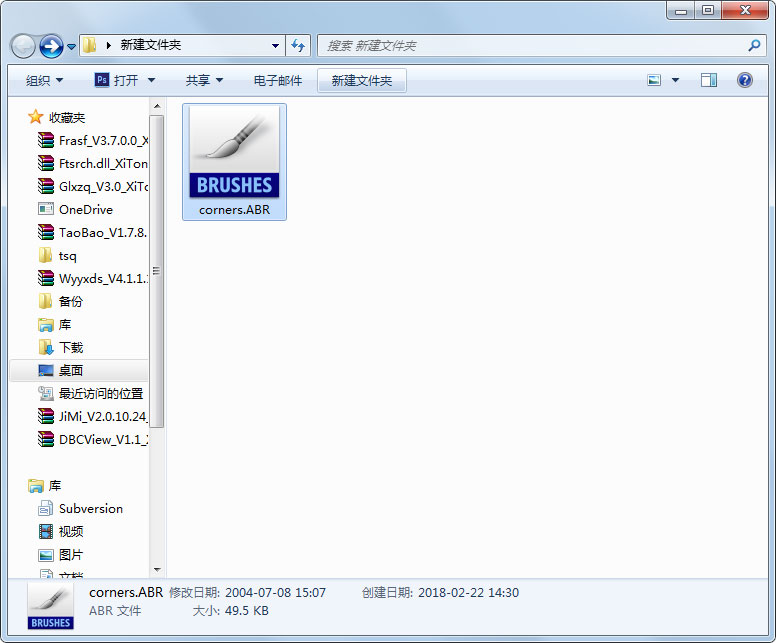Open 图片 library
Screen dimensions: 776x643
point(71,554)
